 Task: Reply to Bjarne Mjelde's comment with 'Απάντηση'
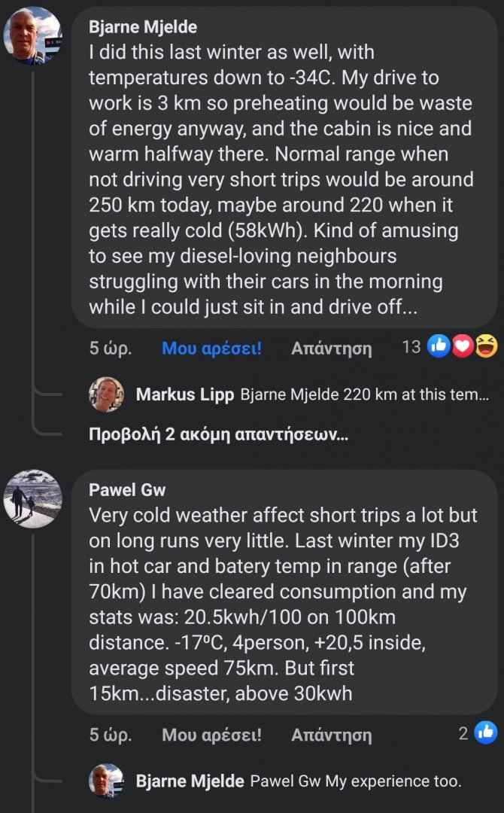pos(331,349)
